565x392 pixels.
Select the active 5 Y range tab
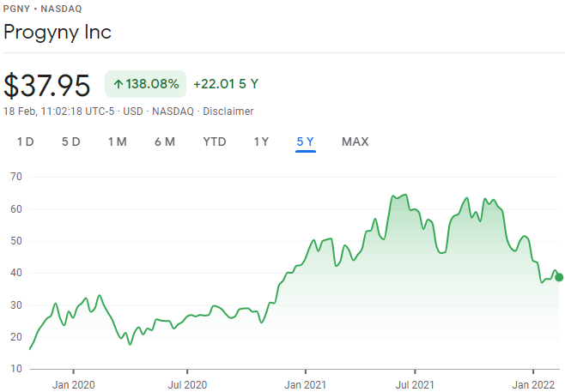coord(305,142)
